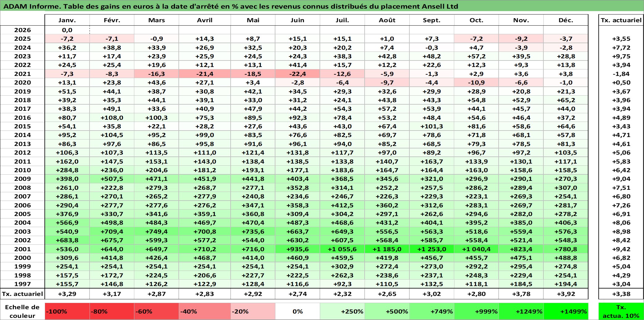
Task: Select the +9,42 actuarial rate for 2001
Action: click(x=621, y=249)
